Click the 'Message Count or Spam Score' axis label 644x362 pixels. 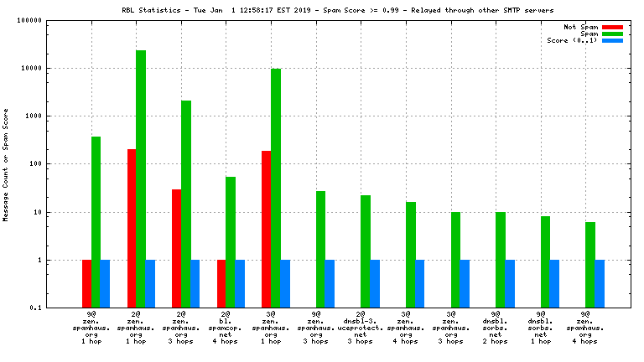(x=6, y=164)
